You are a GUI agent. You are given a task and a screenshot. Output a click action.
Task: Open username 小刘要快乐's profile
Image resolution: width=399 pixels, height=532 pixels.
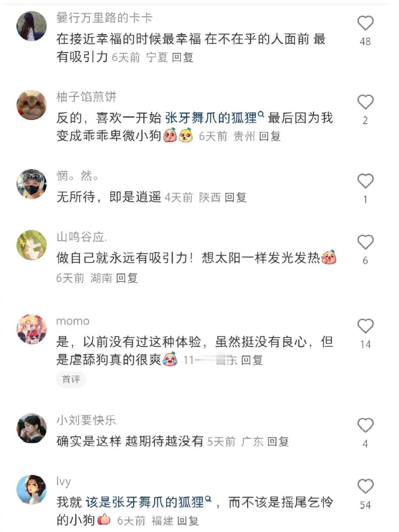[x=86, y=420]
